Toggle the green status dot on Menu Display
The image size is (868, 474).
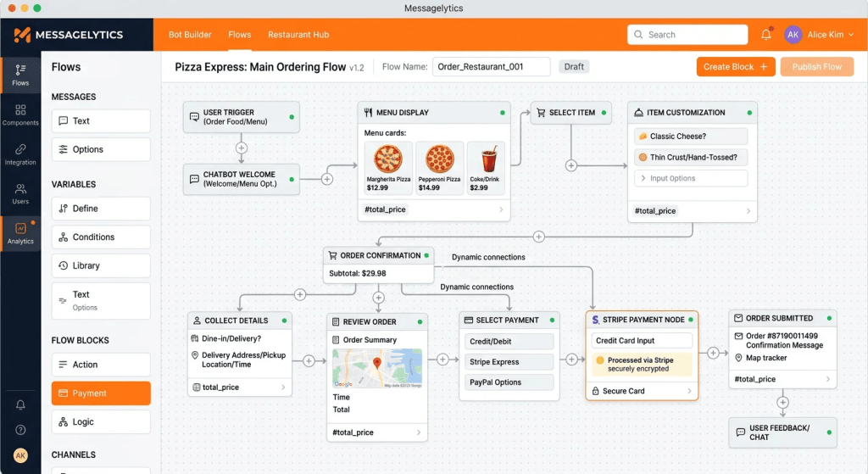tap(502, 112)
